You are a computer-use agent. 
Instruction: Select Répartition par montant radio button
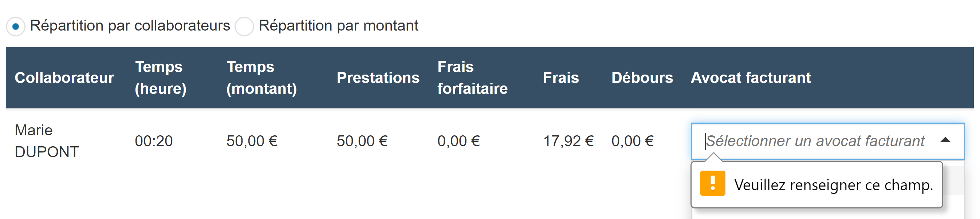click(244, 27)
